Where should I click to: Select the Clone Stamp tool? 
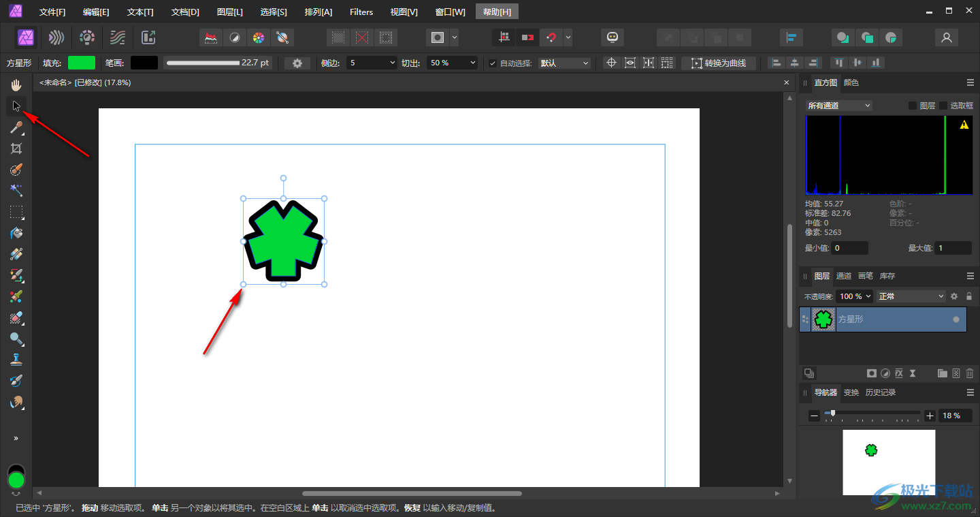(x=16, y=360)
